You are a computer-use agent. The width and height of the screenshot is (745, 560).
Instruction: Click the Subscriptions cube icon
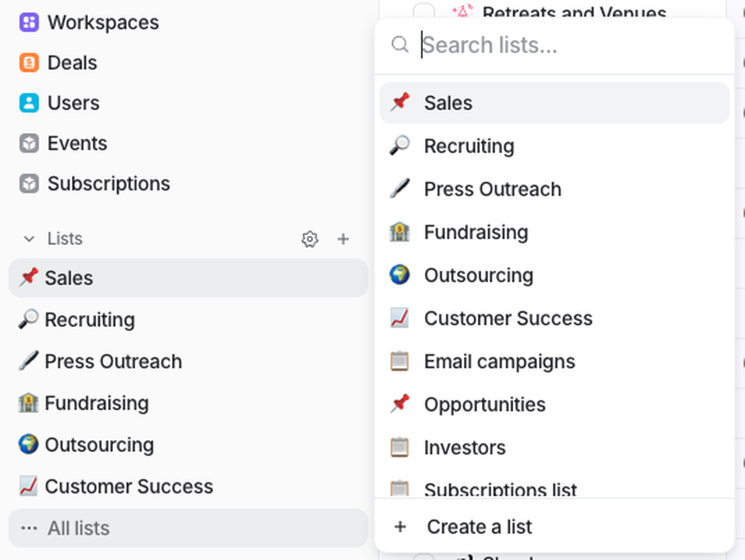coord(29,183)
